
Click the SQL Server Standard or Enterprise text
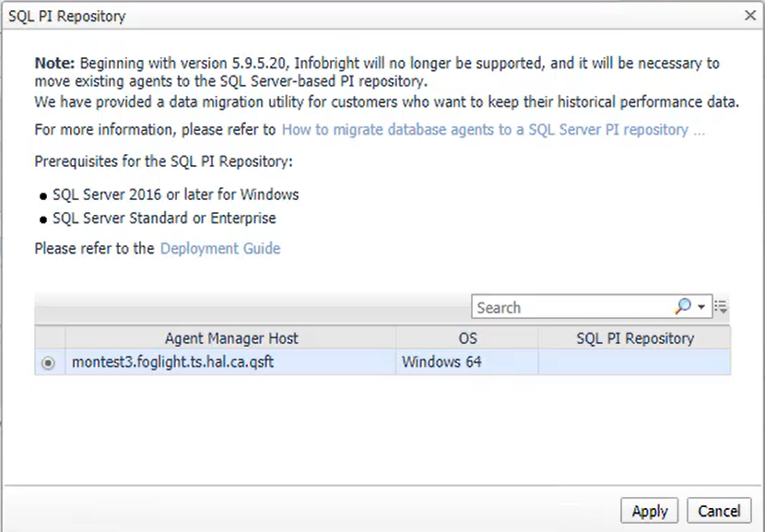click(x=164, y=219)
